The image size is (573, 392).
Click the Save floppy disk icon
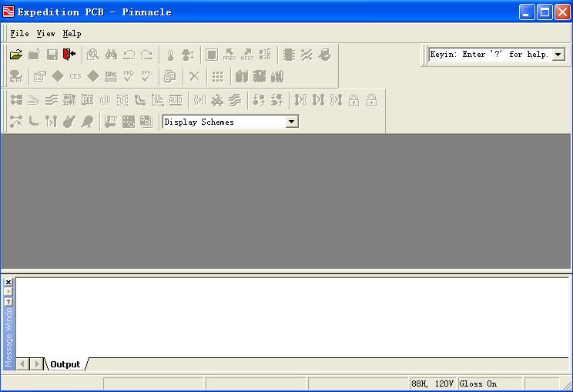coord(52,55)
